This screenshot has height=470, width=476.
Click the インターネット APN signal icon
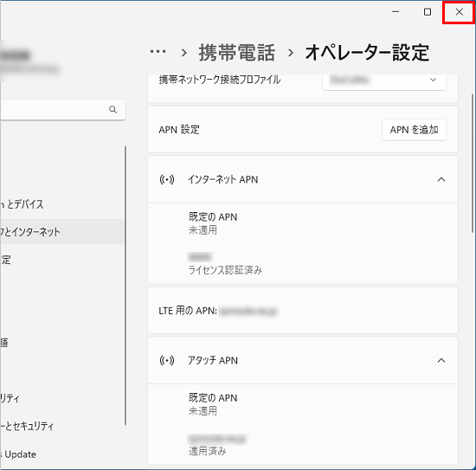coord(167,179)
